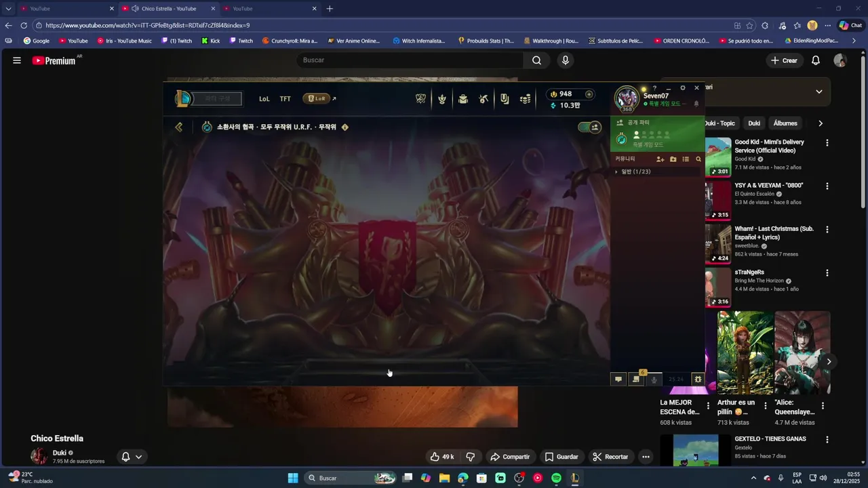Viewport: 868px width, 488px height.
Task: Open options for GEXTELO - TIENES GANAS video
Action: pyautogui.click(x=827, y=440)
